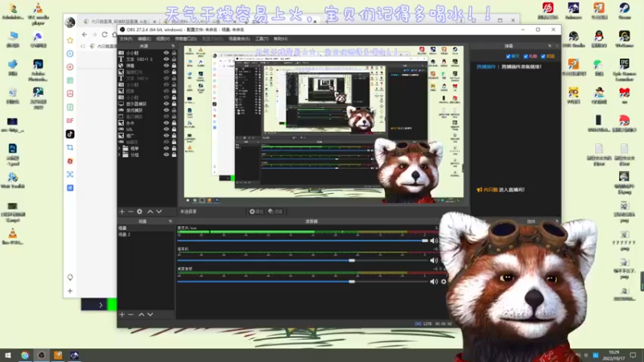The image size is (644, 362).
Task: Uncheck the orange-labeled checkbox in 弹幕 panel
Action: (x=543, y=56)
